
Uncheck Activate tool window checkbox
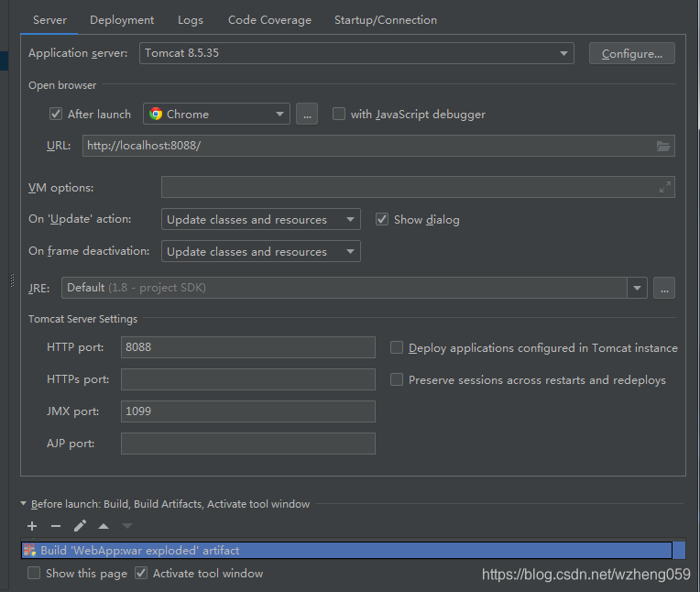point(141,573)
